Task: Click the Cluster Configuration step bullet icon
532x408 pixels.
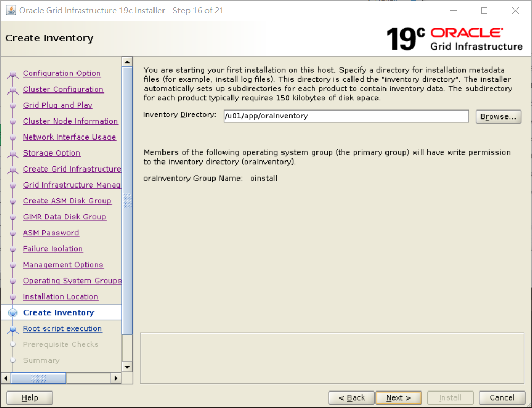Action: [x=13, y=90]
